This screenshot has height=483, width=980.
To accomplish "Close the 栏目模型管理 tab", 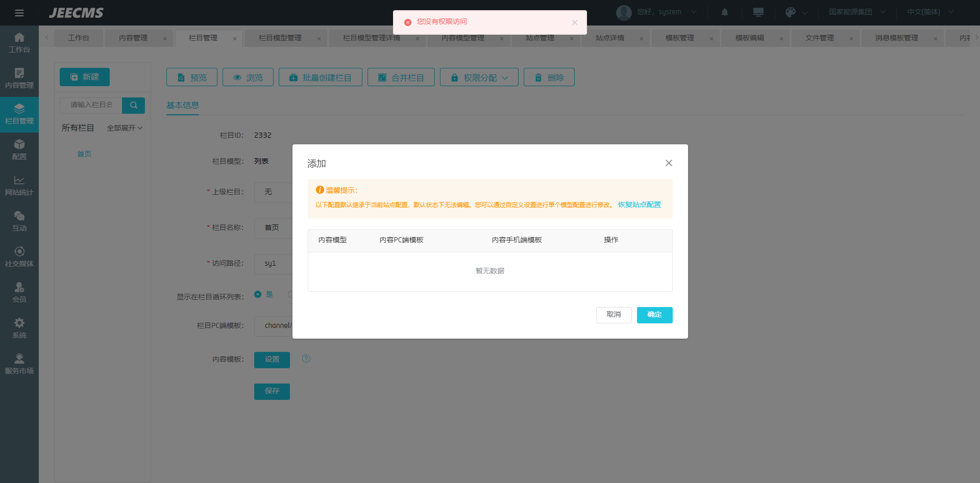I will tap(319, 39).
